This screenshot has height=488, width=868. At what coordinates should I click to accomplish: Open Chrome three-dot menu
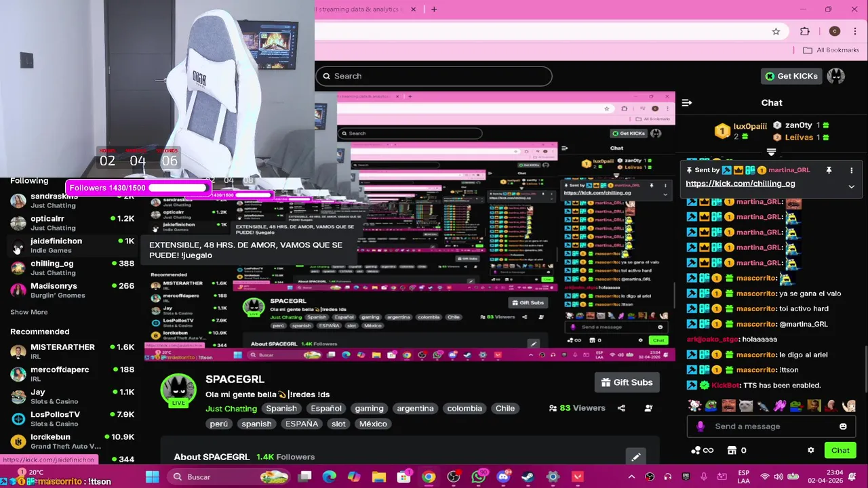coord(856,31)
